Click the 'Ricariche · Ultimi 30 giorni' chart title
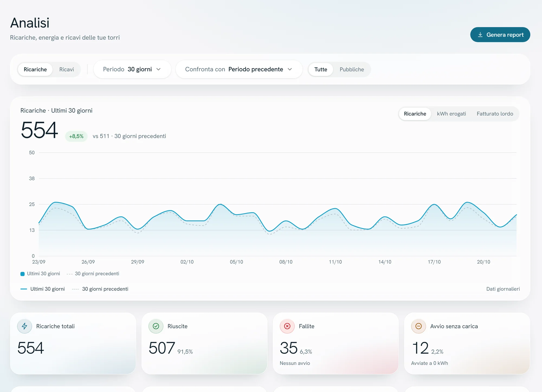542x392 pixels. point(56,111)
